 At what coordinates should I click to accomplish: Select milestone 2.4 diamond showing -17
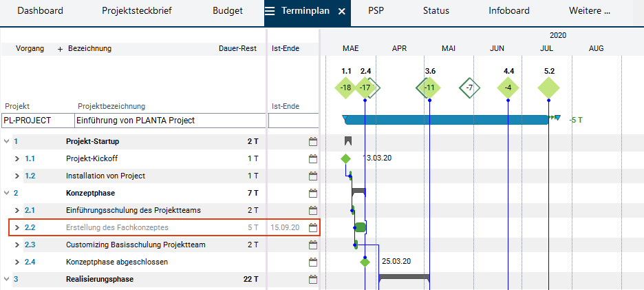pyautogui.click(x=364, y=87)
